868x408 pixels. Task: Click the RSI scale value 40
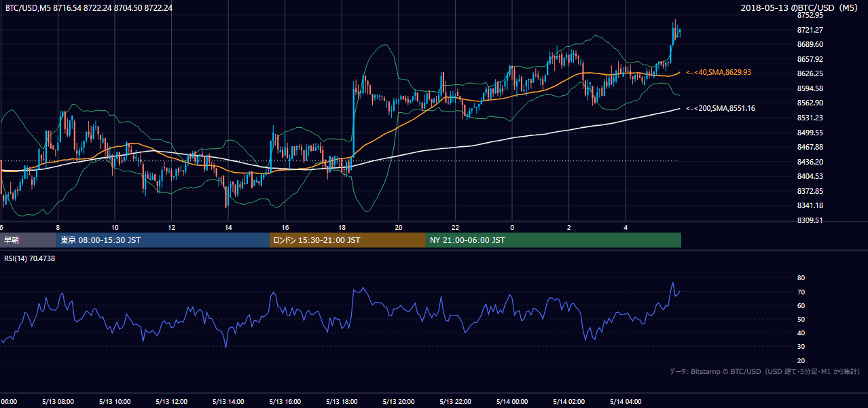point(801,333)
